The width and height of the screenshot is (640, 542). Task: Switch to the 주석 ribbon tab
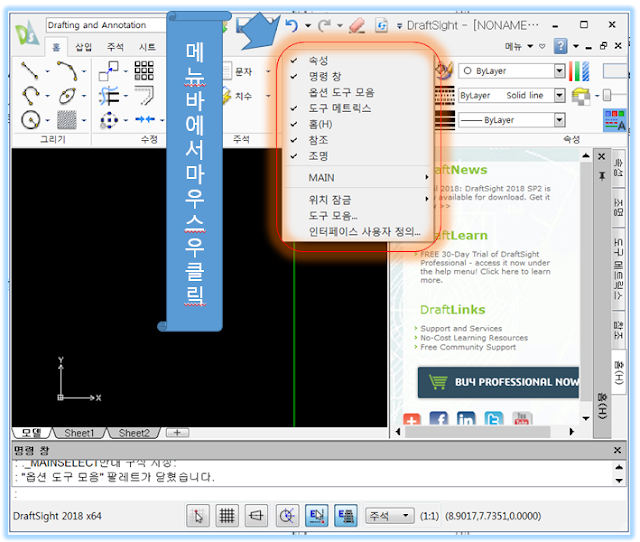[115, 47]
